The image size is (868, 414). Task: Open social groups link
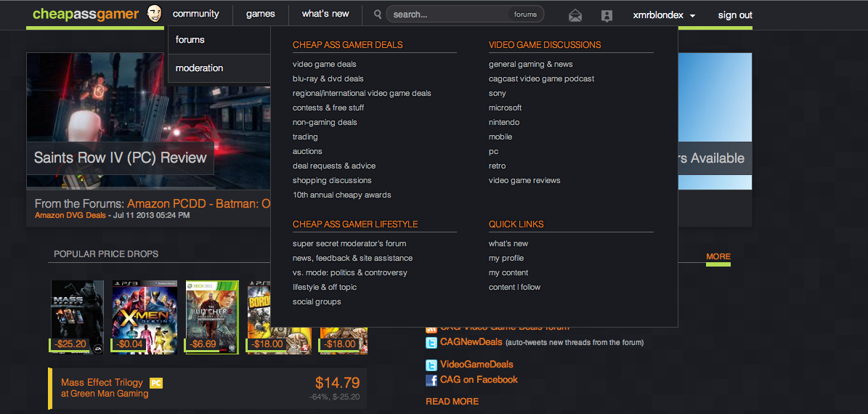pos(317,301)
